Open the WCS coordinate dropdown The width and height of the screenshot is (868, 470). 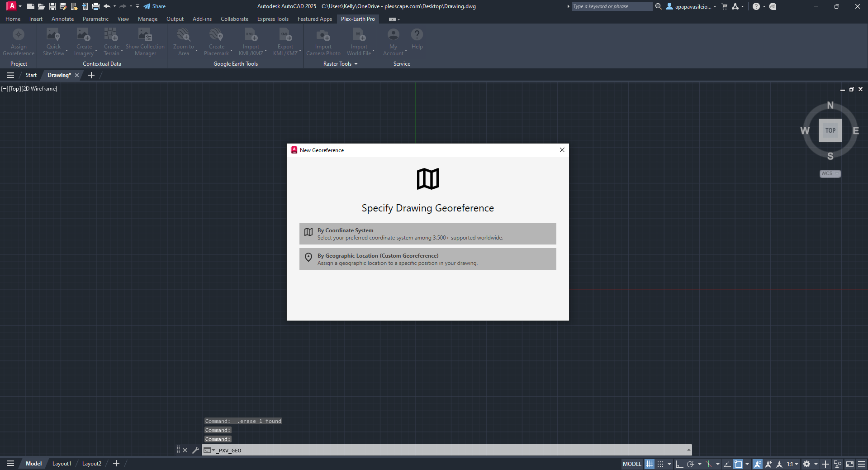click(x=830, y=173)
